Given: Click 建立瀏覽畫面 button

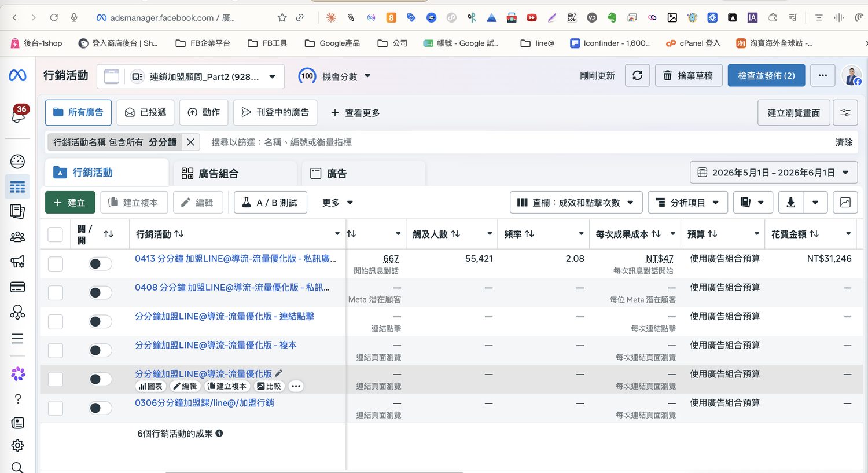Looking at the screenshot, I should click(793, 113).
